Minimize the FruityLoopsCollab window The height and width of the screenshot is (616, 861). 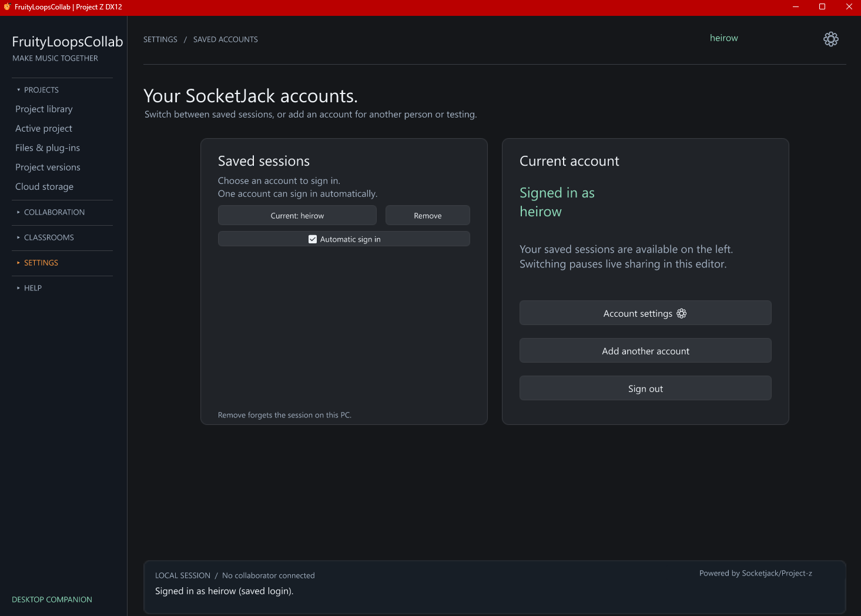click(x=796, y=7)
